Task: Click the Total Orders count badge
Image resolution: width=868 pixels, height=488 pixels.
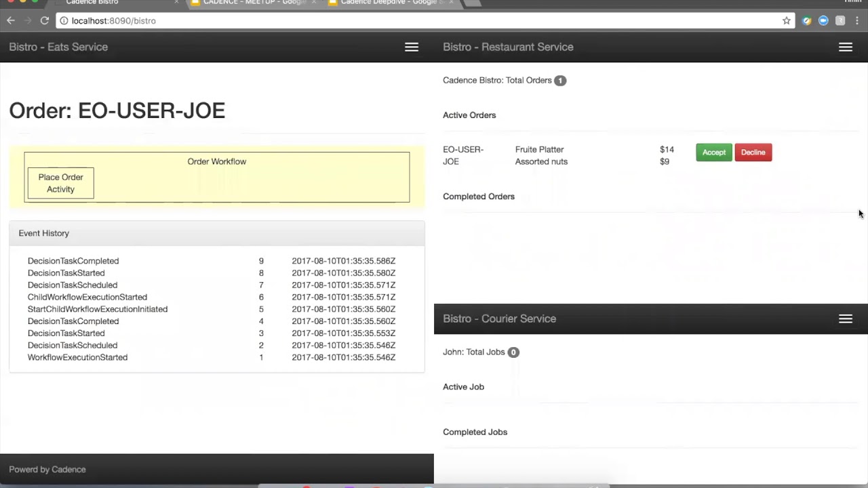Action: 560,81
